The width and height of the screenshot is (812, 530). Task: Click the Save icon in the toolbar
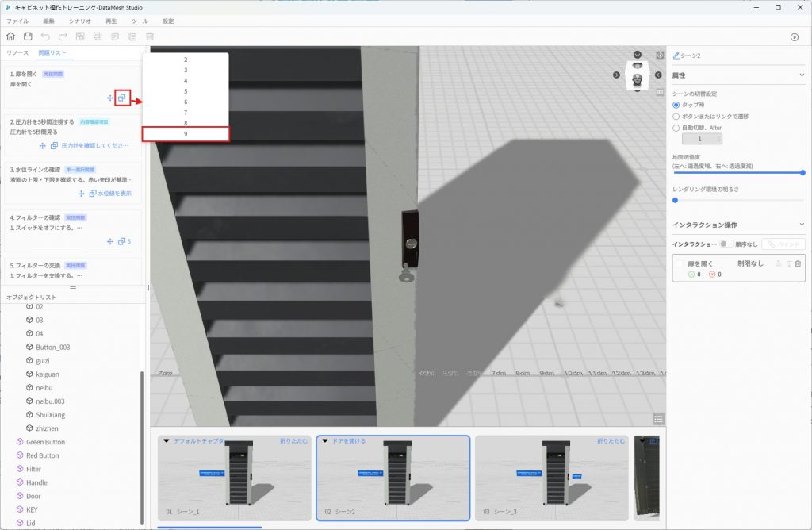coord(28,36)
